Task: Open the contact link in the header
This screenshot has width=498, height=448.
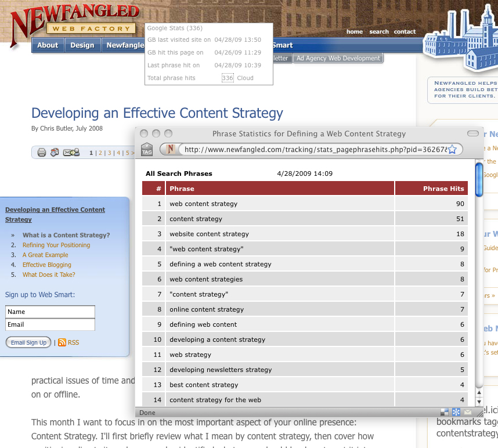Action: [x=405, y=31]
